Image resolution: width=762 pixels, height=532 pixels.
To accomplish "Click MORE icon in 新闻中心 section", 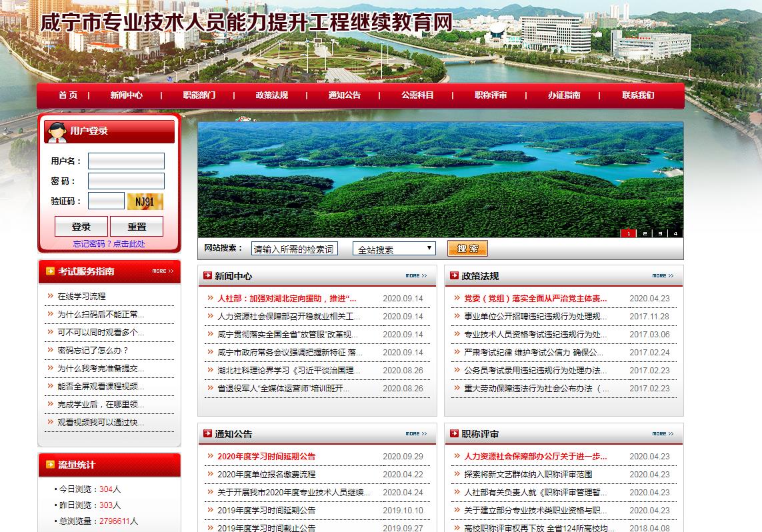I will click(416, 276).
